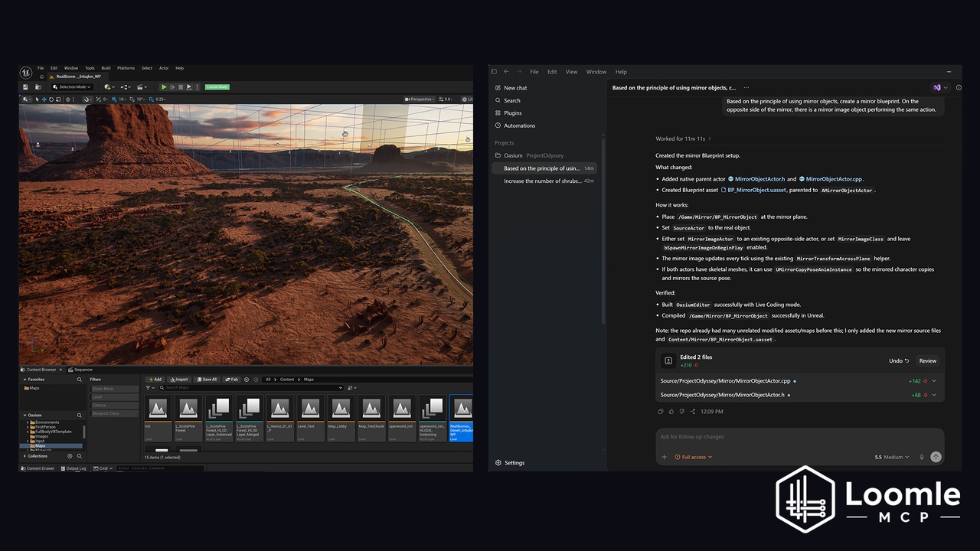Toggle the Blueprint Class filter
This screenshot has width=980, height=551.
116,413
